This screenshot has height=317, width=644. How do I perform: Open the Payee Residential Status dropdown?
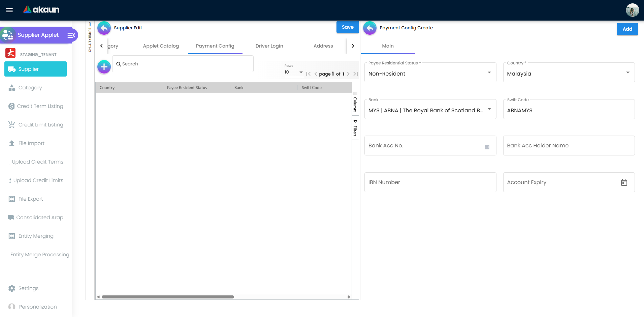coord(489,72)
